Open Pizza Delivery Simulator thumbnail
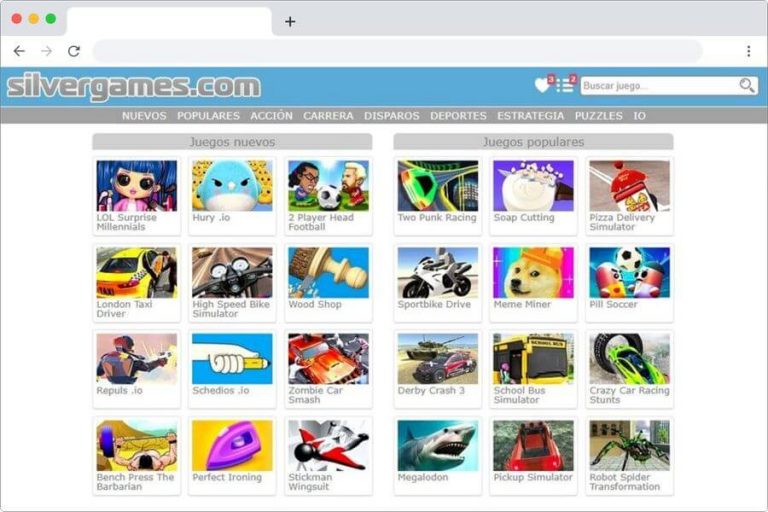 (x=629, y=186)
